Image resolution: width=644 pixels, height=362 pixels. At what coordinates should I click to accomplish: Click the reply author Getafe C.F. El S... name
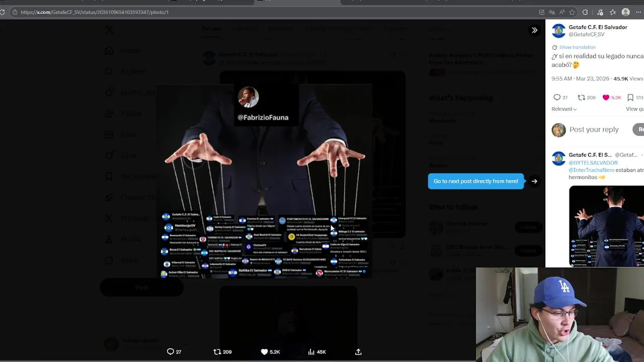590,155
